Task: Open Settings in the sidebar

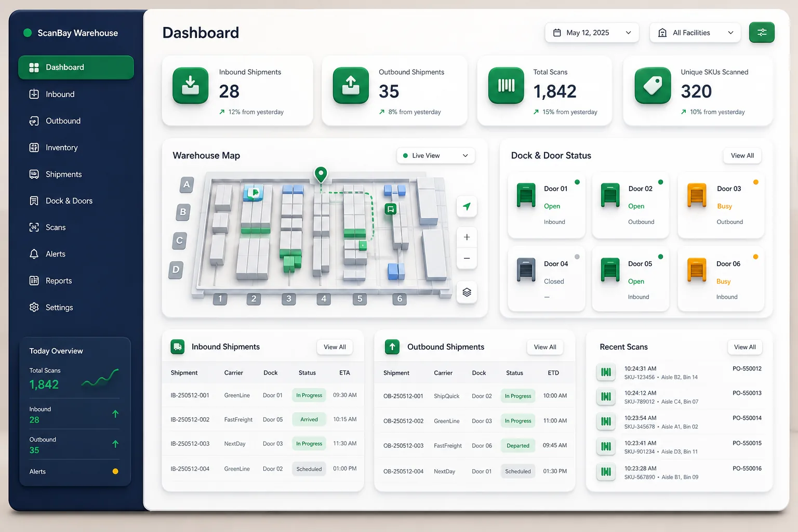Action: pyautogui.click(x=76, y=307)
